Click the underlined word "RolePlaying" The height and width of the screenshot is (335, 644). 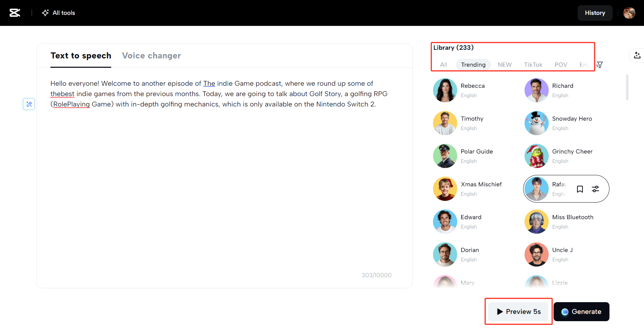pyautogui.click(x=71, y=104)
